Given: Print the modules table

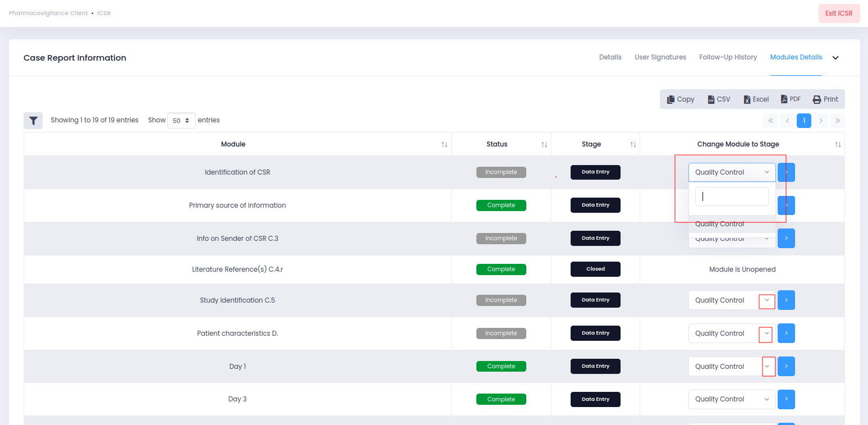Looking at the screenshot, I should coord(825,99).
